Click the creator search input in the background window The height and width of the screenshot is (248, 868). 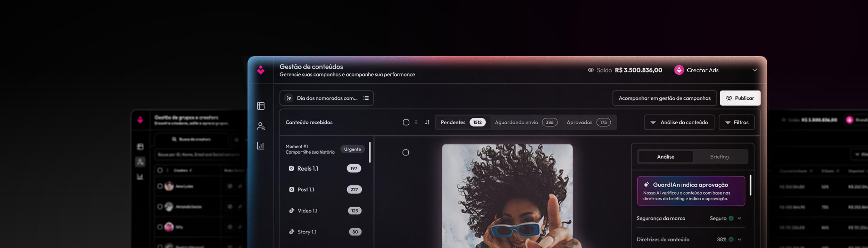(x=200, y=155)
